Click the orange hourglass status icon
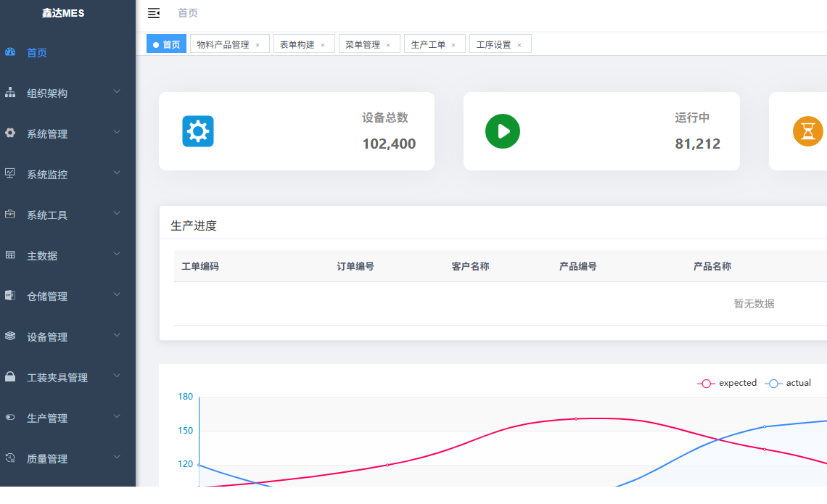This screenshot has height=504, width=827. 807,131
